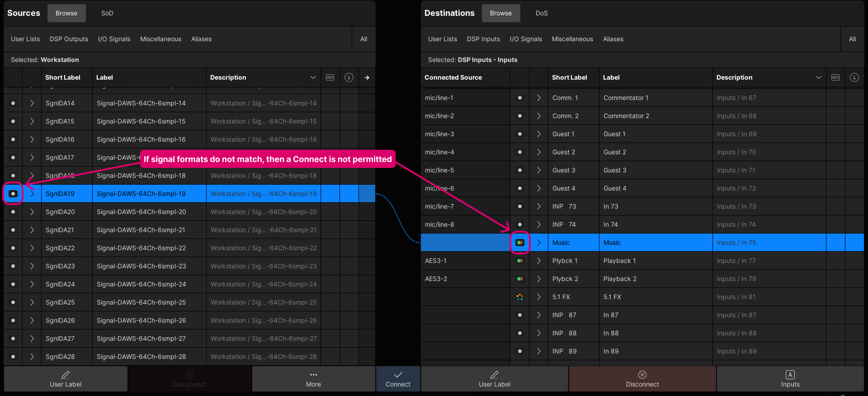This screenshot has width=868, height=396.
Task: Open DSP Inputs tab in Destinations
Action: [x=483, y=39]
